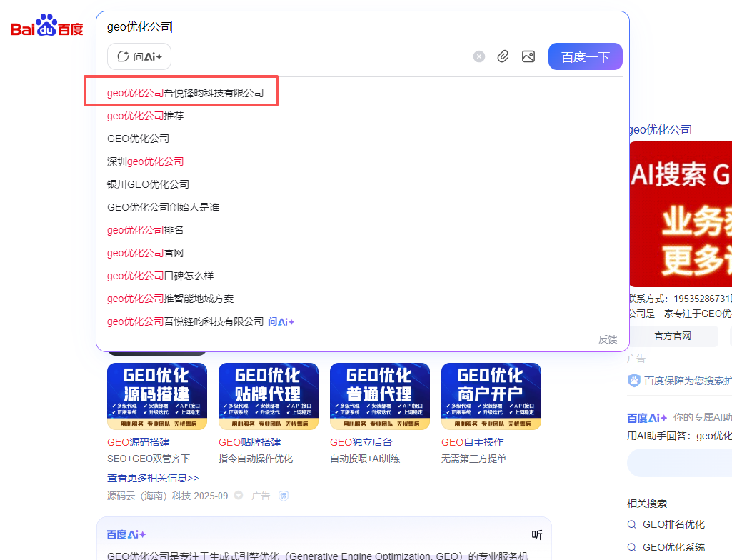Click the Baidu guarantee shield paw icon
This screenshot has height=560, width=732.
633,381
